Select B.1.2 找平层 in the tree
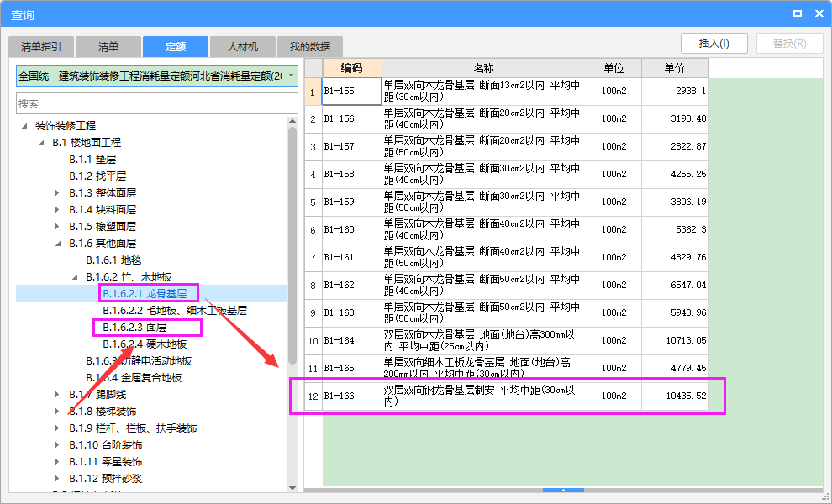This screenshot has width=832, height=504. coord(97,176)
